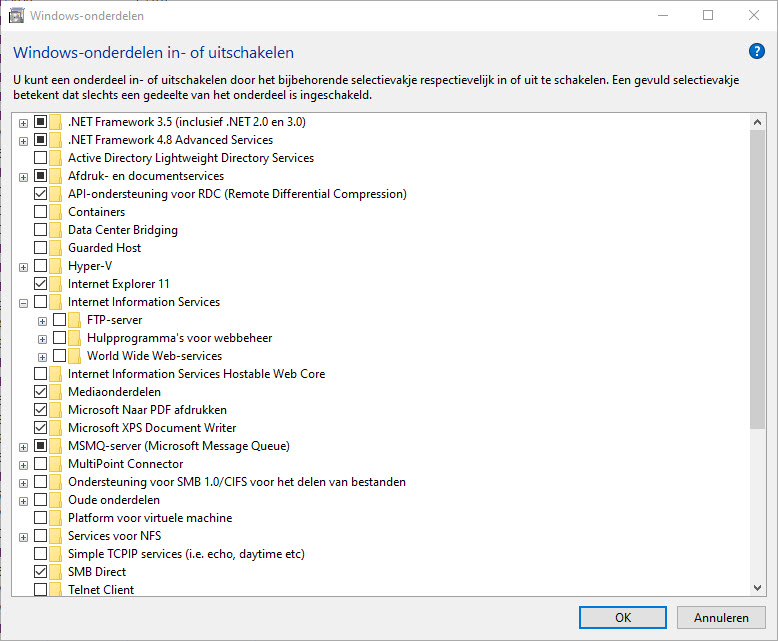Image resolution: width=778 pixels, height=641 pixels.
Task: Click the Windows-onderdelen title bar icon
Action: tap(16, 15)
